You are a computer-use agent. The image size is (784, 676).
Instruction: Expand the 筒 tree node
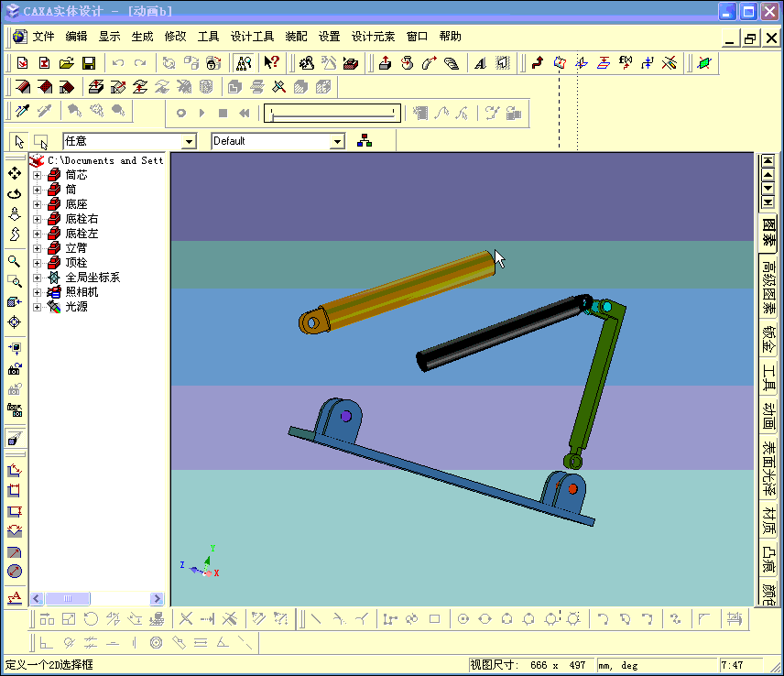pyautogui.click(x=37, y=190)
